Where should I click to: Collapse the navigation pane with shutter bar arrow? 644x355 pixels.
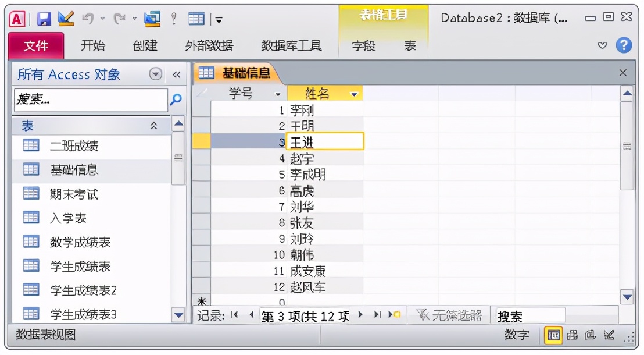point(178,74)
